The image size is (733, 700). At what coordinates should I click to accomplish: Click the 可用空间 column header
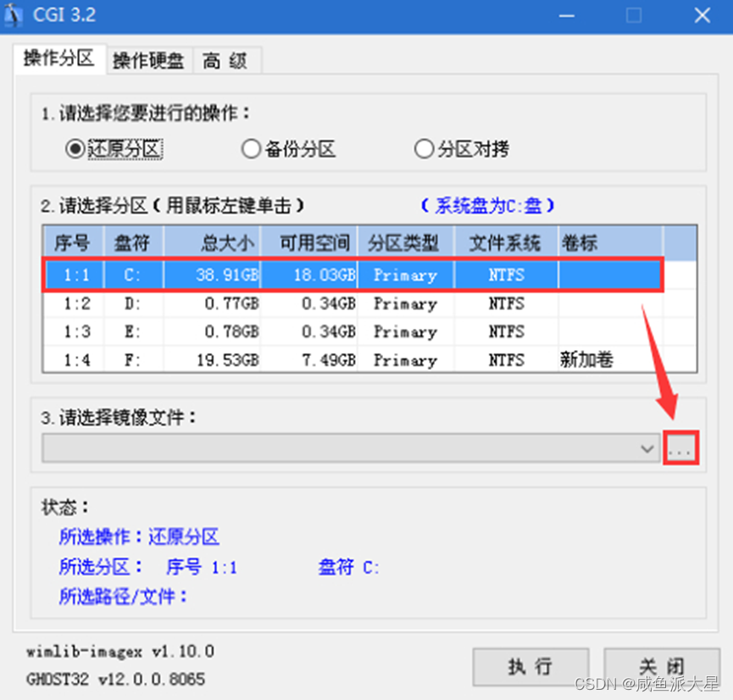(x=309, y=242)
